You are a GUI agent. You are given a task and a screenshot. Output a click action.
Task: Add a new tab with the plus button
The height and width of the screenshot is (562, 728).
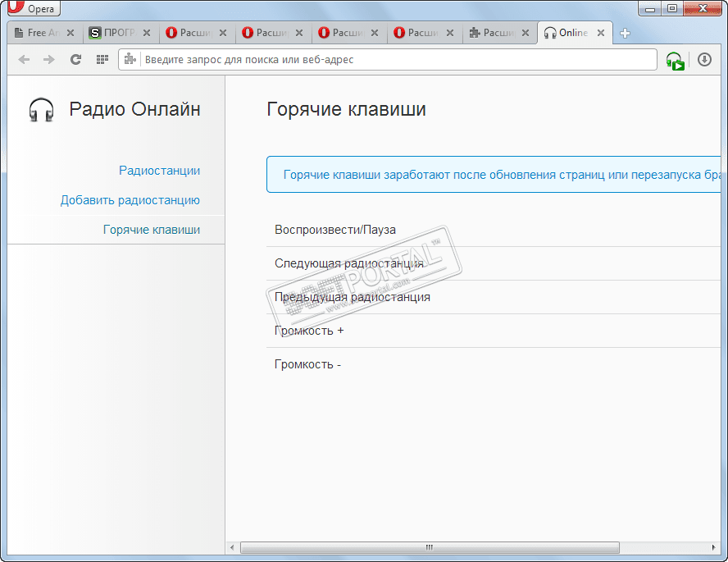(x=625, y=33)
